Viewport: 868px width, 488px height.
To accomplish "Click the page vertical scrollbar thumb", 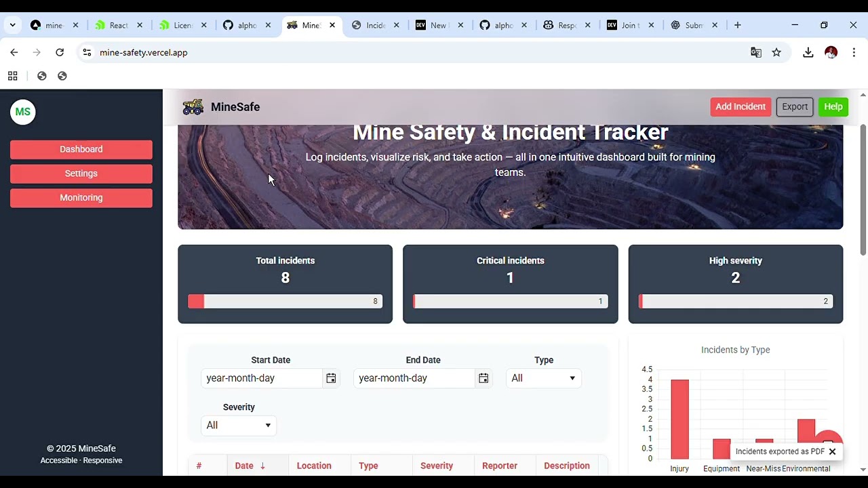I will click(863, 190).
